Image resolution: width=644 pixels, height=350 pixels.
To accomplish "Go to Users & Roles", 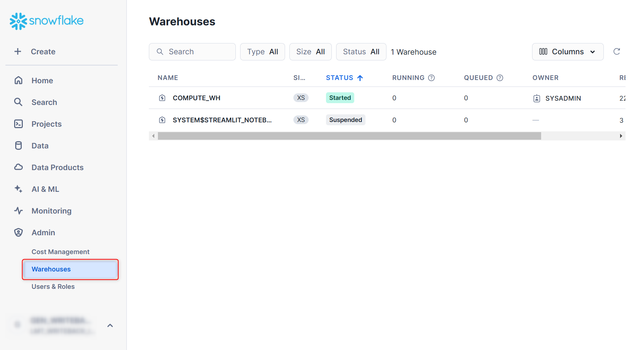I will [53, 287].
